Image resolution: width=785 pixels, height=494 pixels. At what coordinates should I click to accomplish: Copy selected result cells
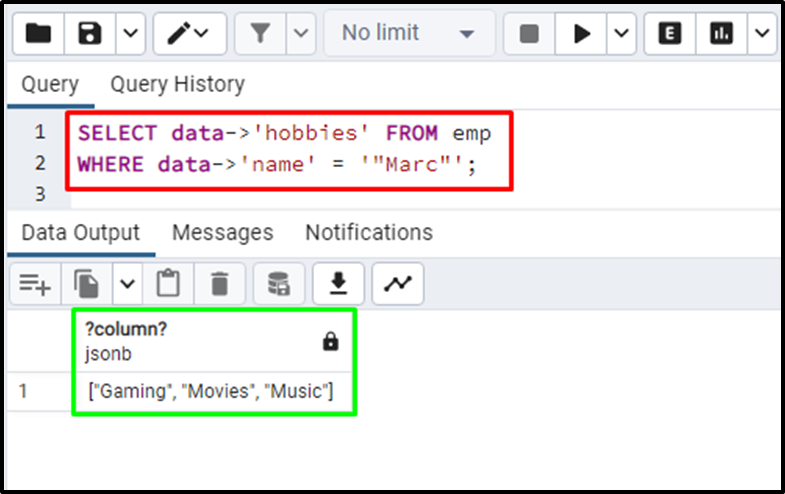87,284
